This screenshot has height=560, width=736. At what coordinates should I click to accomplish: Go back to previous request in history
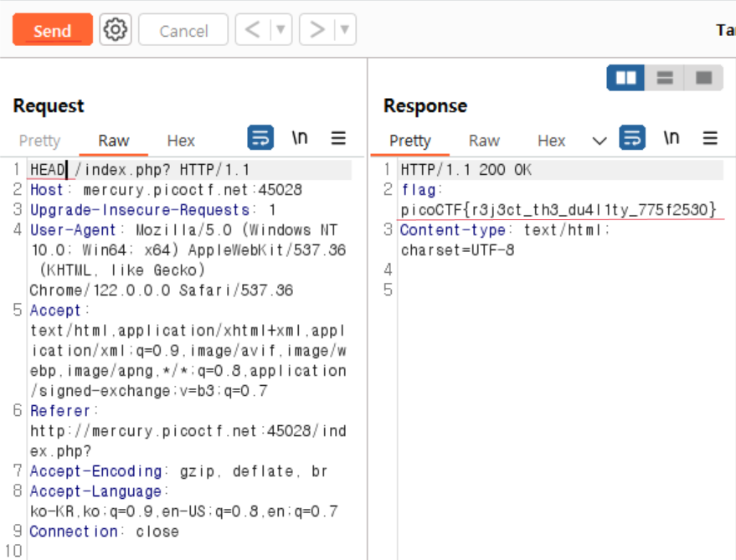pos(253,29)
